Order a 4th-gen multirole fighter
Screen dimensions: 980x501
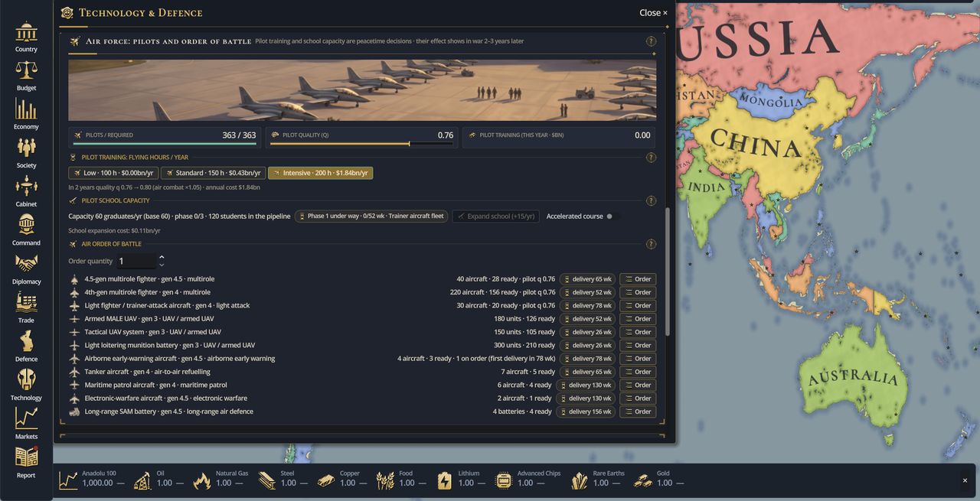click(638, 292)
